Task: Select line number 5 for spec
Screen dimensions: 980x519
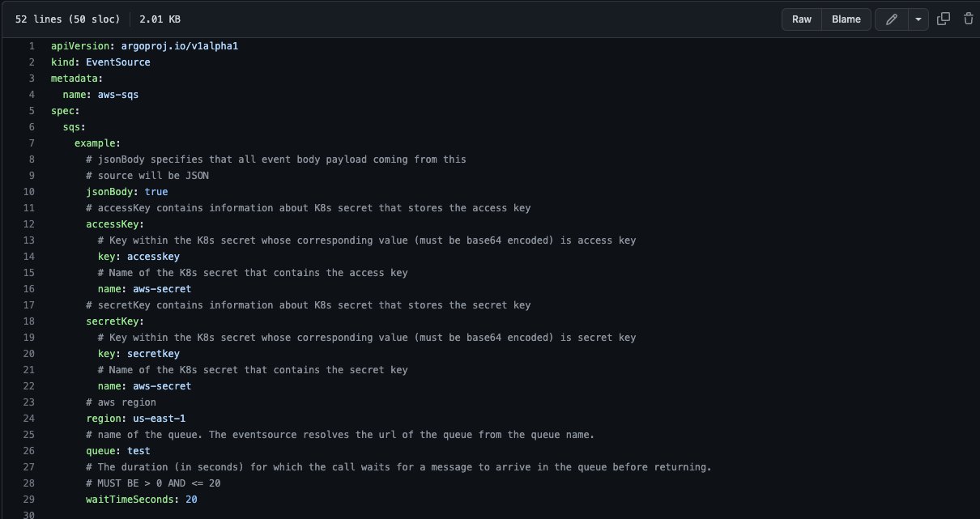Action: pos(32,111)
